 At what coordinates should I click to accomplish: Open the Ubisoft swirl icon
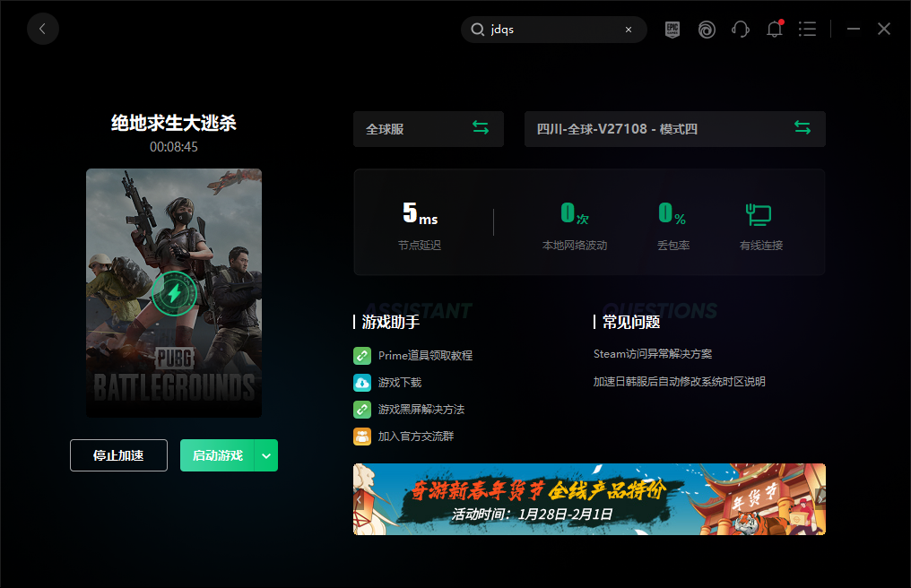707,29
